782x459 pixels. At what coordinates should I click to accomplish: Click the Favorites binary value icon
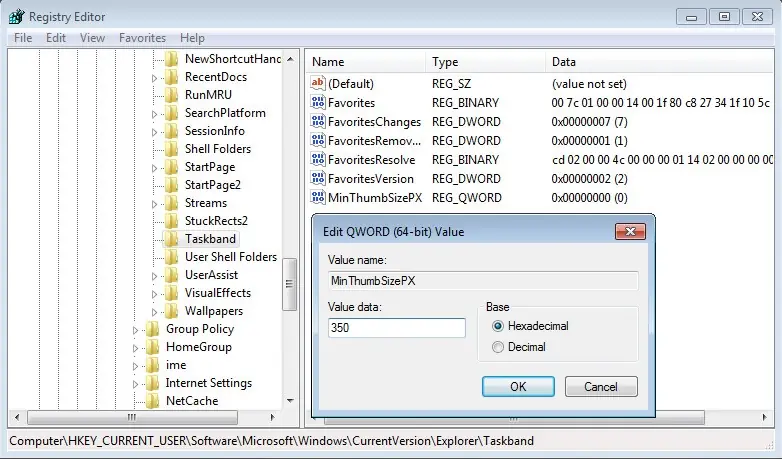click(x=318, y=102)
